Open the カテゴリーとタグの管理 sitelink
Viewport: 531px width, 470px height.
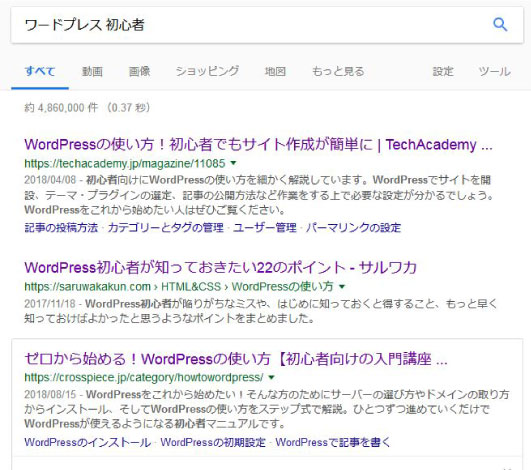coord(166,228)
